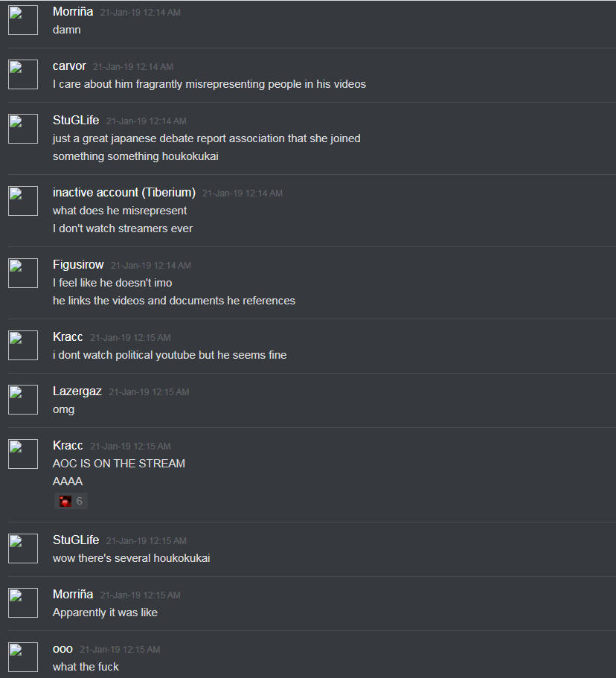The width and height of the screenshot is (616, 678).
Task: Click inactive account (Tiberium) avatar
Action: click(x=23, y=201)
